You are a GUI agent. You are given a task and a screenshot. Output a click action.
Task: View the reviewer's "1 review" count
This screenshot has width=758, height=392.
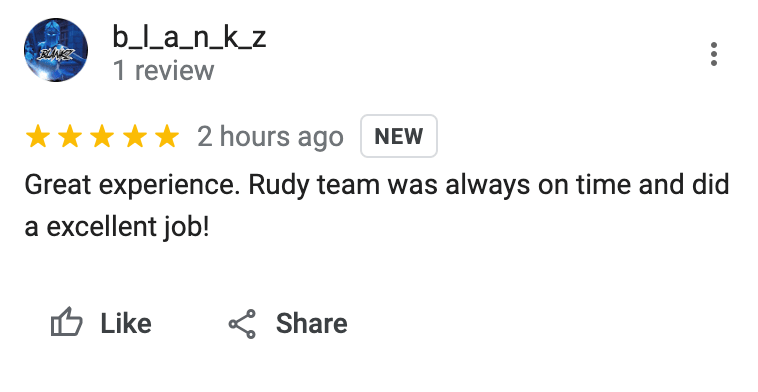point(163,71)
